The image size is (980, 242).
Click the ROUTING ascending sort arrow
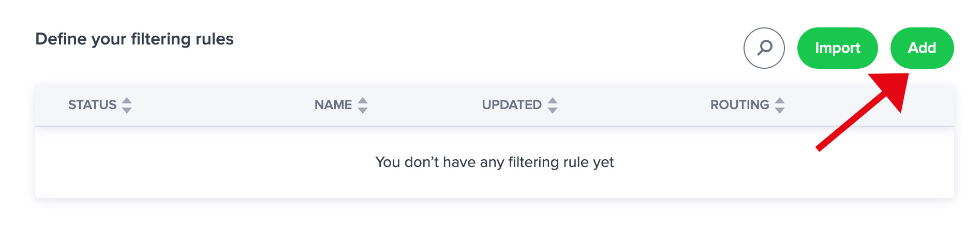click(780, 101)
